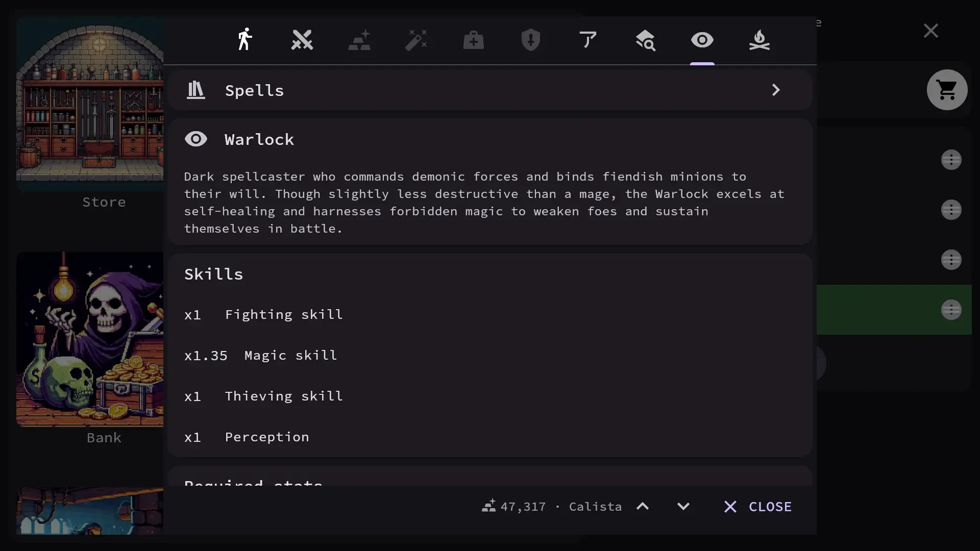Open the medical kit class tab

click(x=474, y=40)
